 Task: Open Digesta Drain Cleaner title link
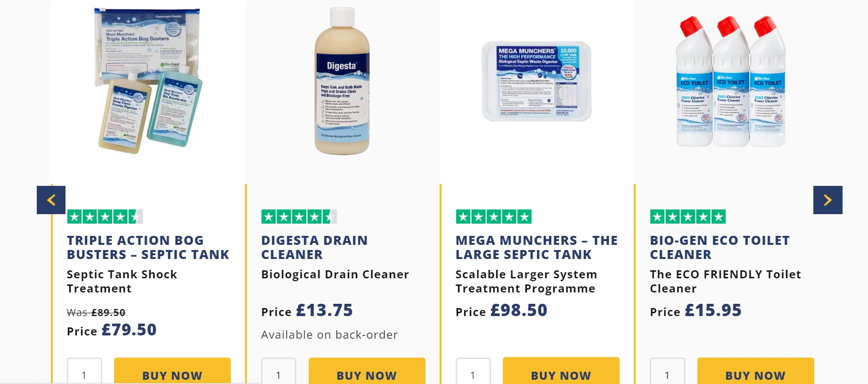coord(314,248)
